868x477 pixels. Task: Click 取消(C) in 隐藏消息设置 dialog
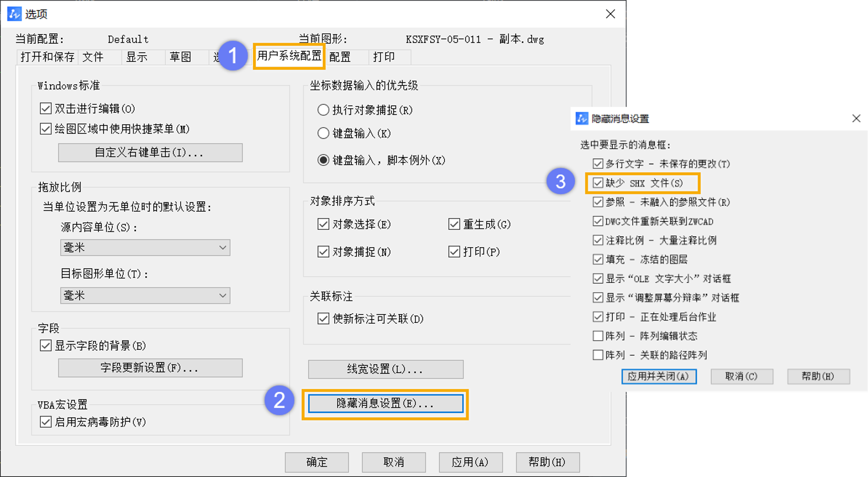[742, 376]
